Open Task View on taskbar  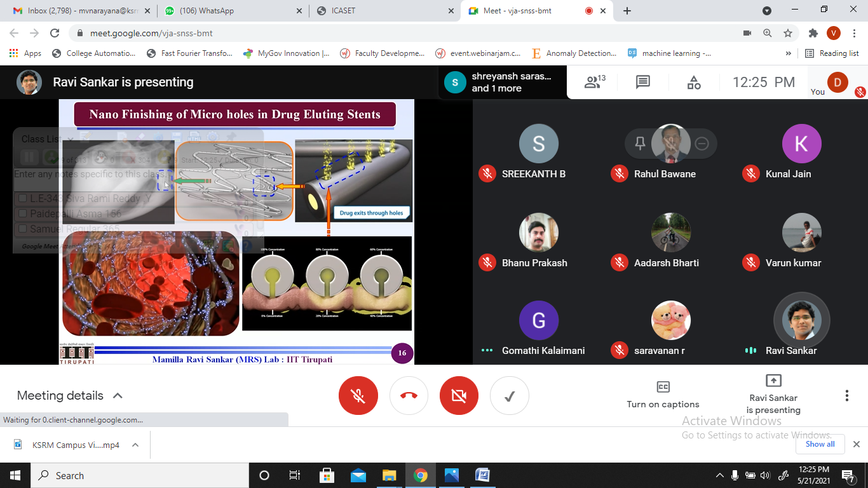click(295, 475)
